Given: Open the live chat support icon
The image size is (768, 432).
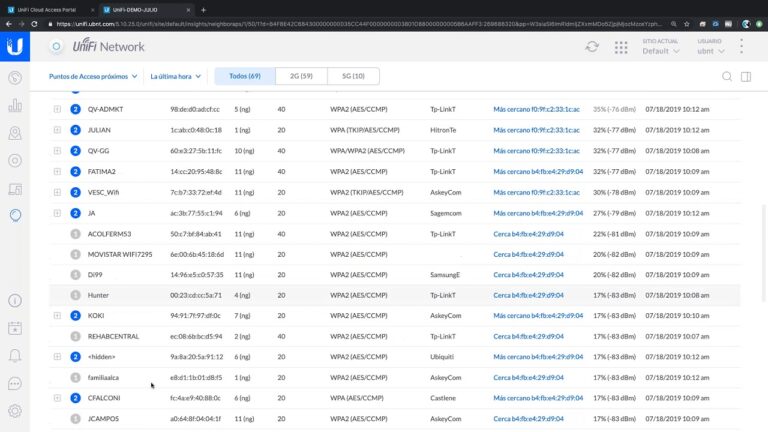Looking at the screenshot, I should [15, 384].
